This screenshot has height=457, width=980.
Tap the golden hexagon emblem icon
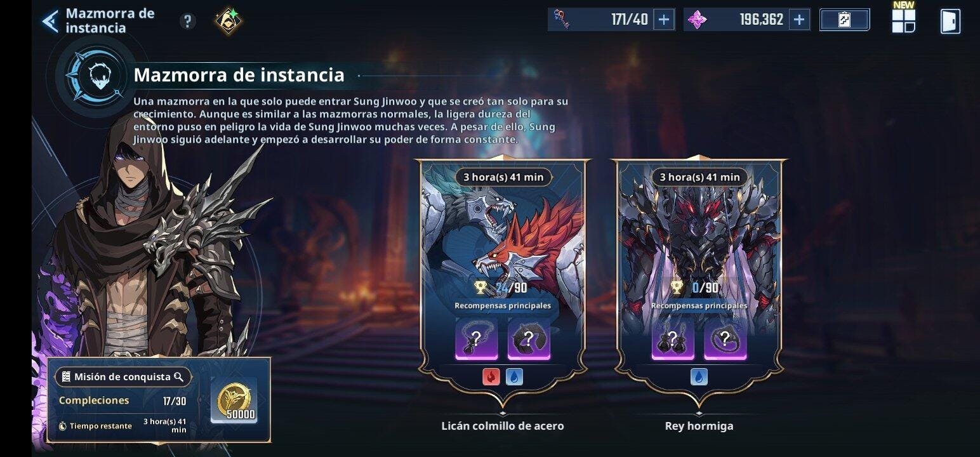pos(228,21)
